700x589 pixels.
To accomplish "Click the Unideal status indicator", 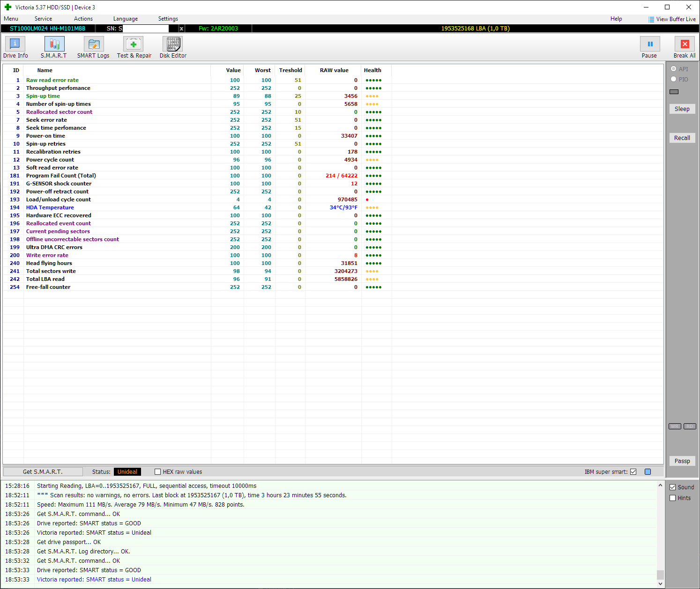I will [x=127, y=472].
